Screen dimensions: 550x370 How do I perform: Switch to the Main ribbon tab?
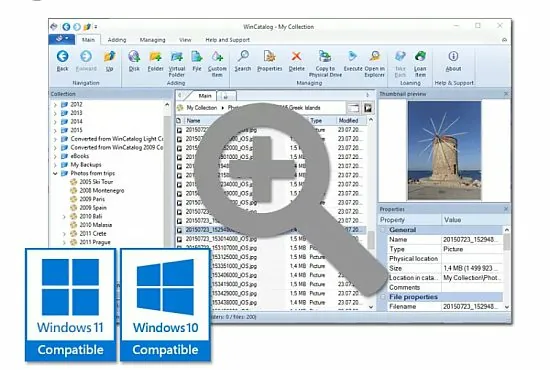pos(88,40)
